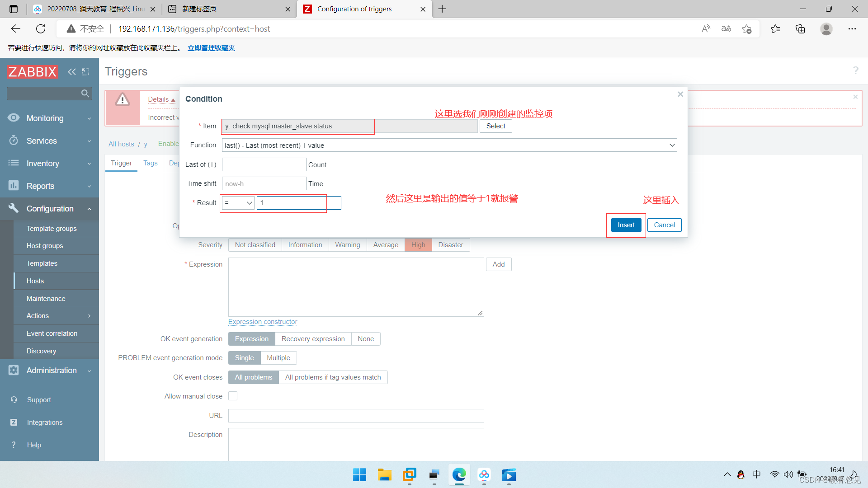This screenshot has width=868, height=488.
Task: Click the Select item button
Action: [x=496, y=126]
